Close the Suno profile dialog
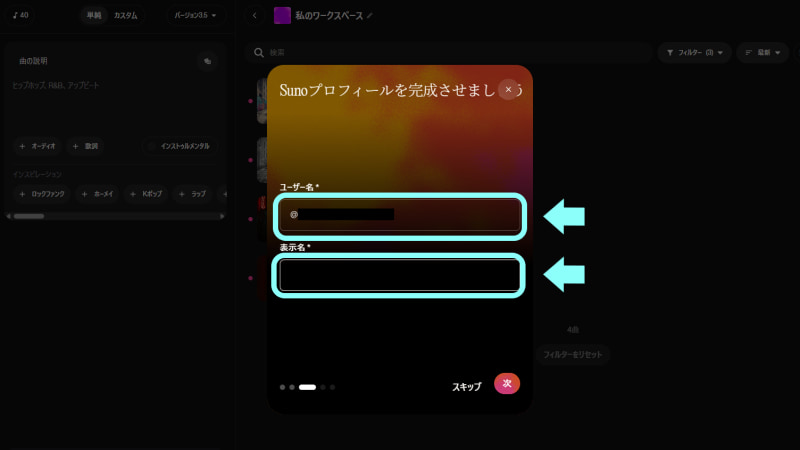 click(x=508, y=89)
